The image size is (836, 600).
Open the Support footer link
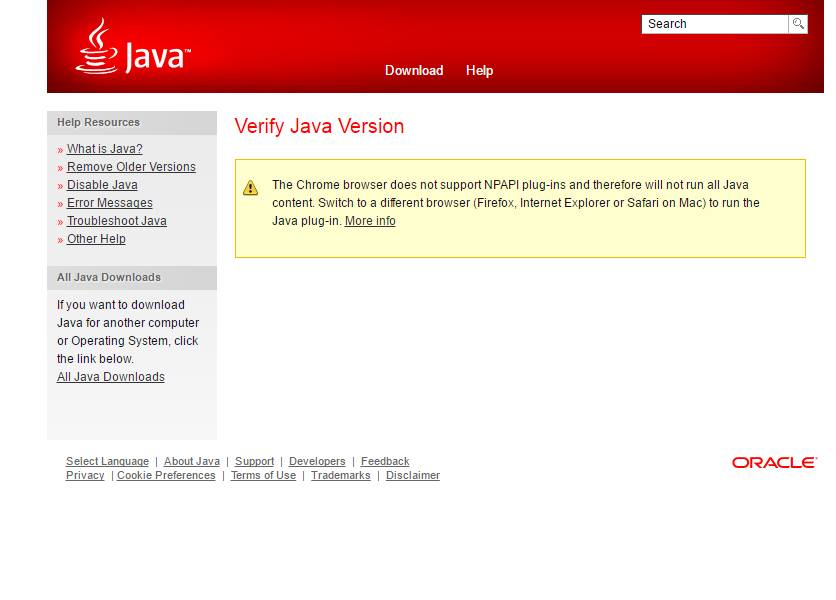[x=254, y=461]
